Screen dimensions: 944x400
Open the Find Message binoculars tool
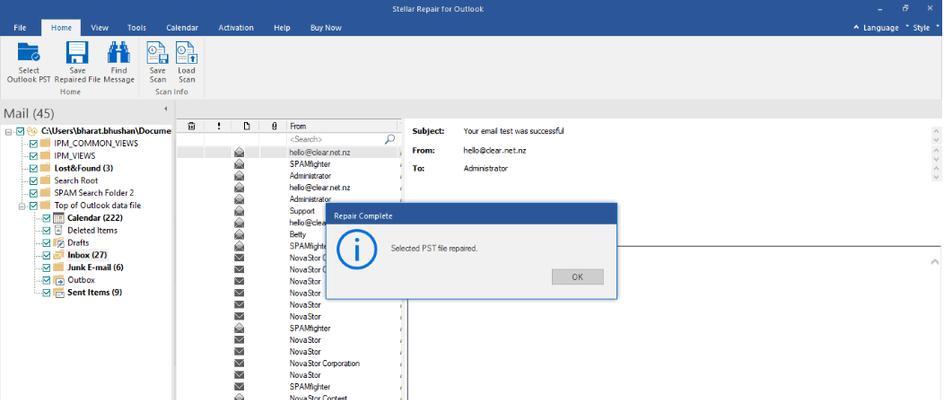[x=119, y=52]
